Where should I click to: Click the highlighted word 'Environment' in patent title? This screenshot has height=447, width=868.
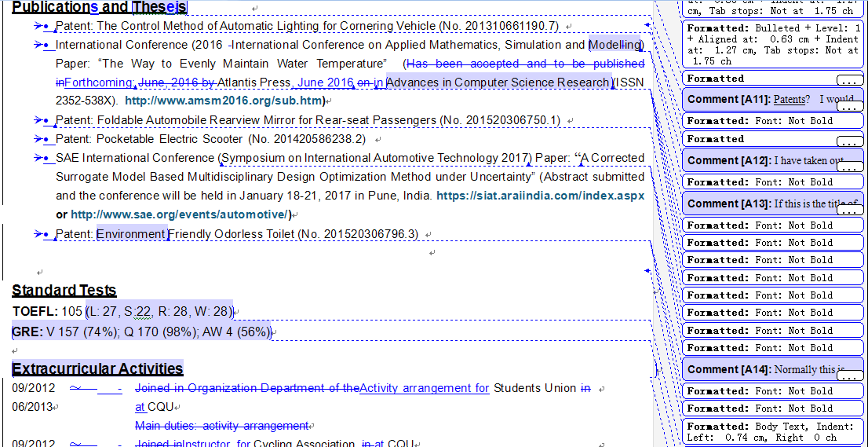coord(131,234)
